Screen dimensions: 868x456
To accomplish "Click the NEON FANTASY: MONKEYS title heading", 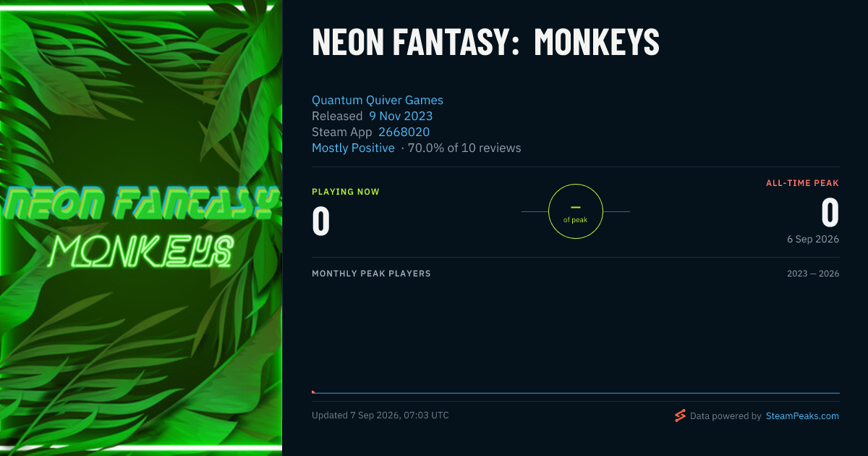I will [485, 42].
